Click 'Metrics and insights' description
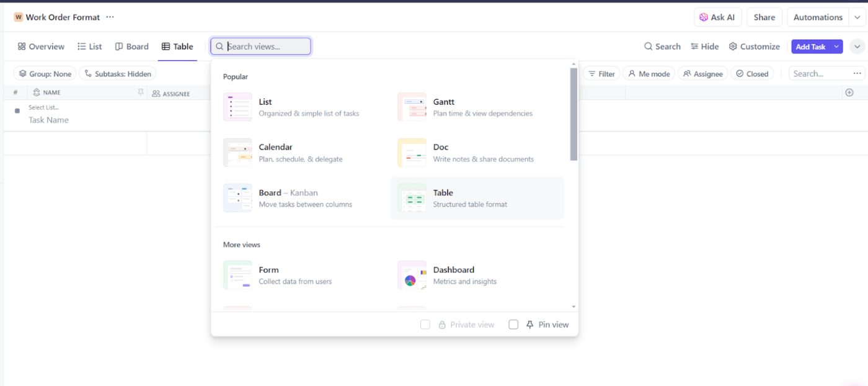 (x=465, y=281)
